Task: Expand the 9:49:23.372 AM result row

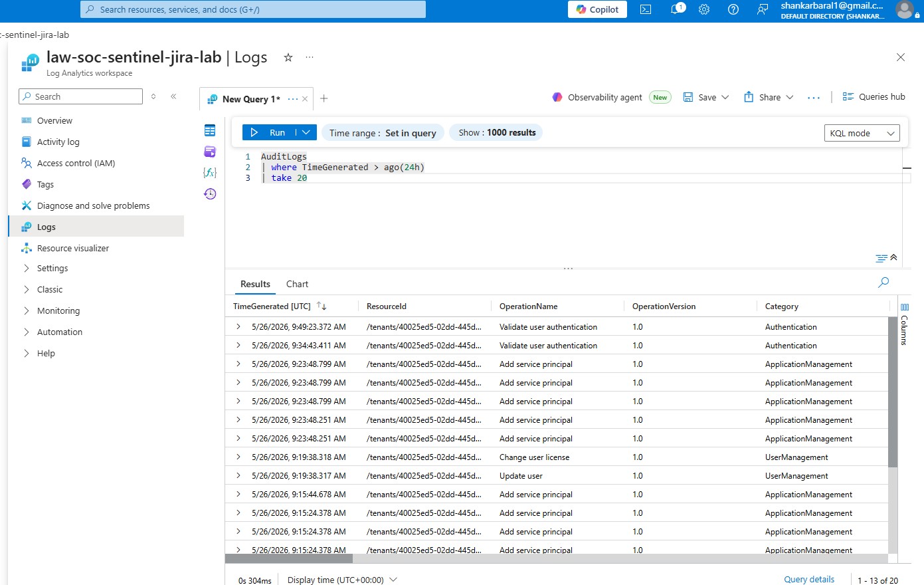Action: (238, 326)
